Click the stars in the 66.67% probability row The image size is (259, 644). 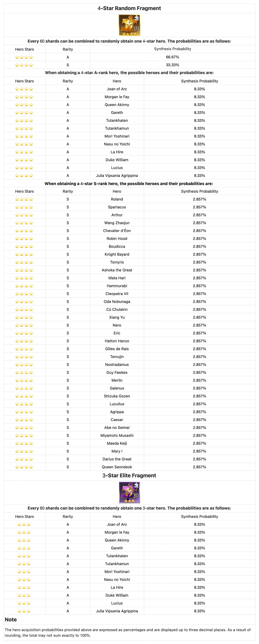tap(24, 57)
